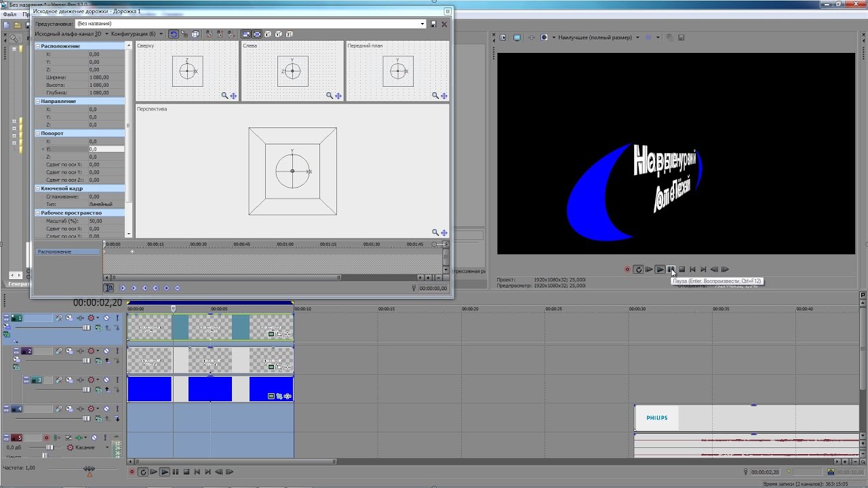Open video preview project properties icon
The height and width of the screenshot is (488, 868).
tap(502, 37)
